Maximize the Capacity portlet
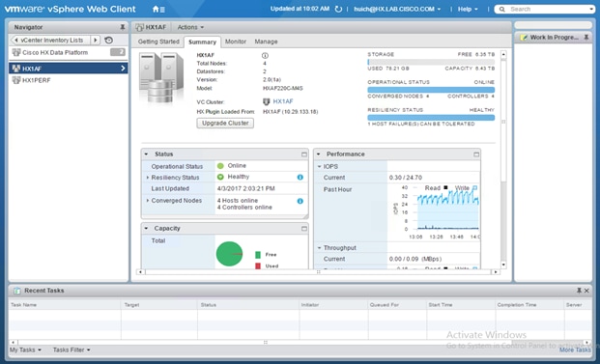 pyautogui.click(x=304, y=229)
